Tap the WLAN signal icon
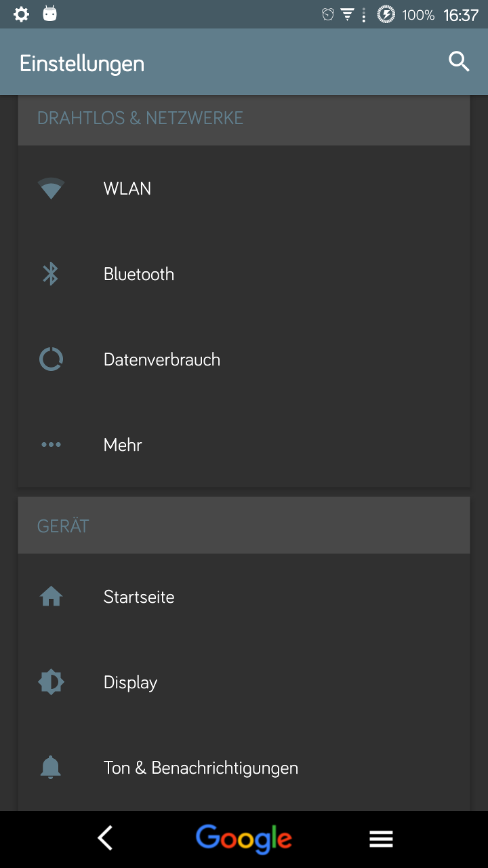The width and height of the screenshot is (488, 868). coord(51,189)
